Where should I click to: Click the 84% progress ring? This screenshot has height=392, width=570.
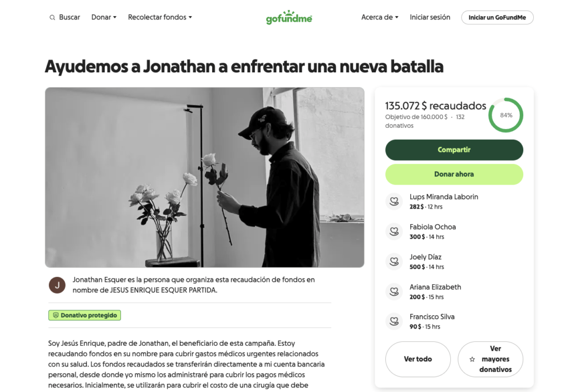tap(505, 115)
